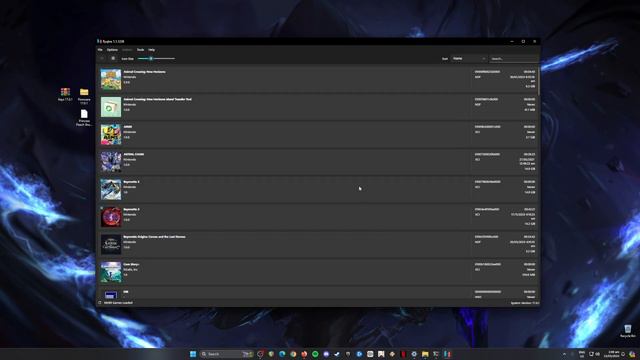This screenshot has width=640, height=360.
Task: Open Spotify from the taskbar
Action: 315,354
